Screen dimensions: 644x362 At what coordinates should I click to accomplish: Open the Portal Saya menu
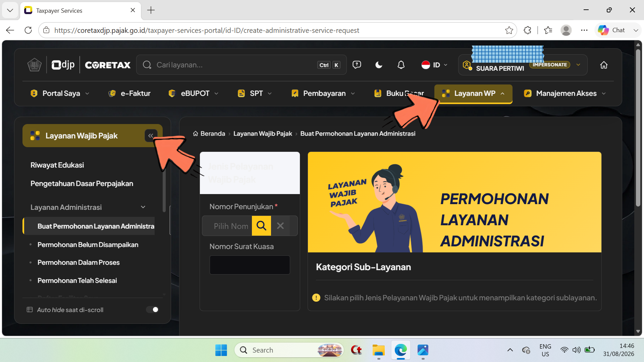(60, 94)
